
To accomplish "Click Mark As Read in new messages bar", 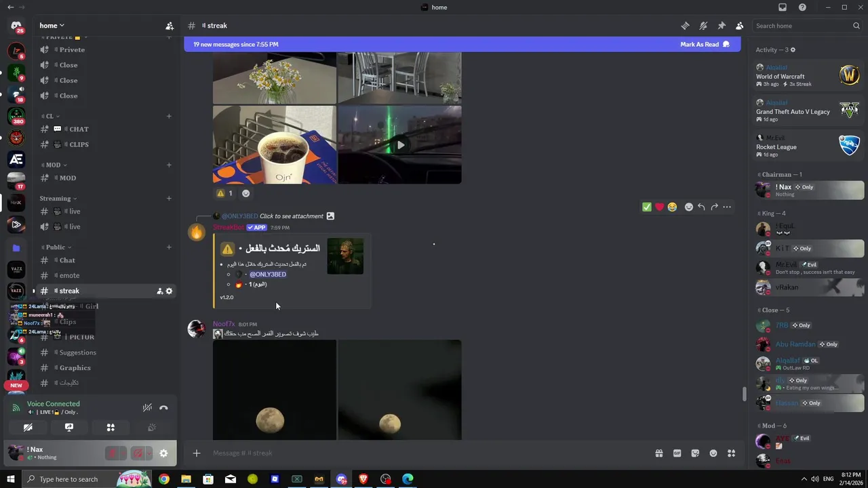I will pyautogui.click(x=705, y=44).
